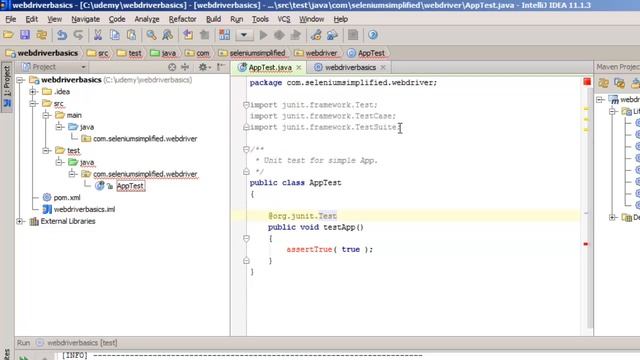640x360 pixels.
Task: Click the Redo toolbar icon
Action: [x=78, y=35]
